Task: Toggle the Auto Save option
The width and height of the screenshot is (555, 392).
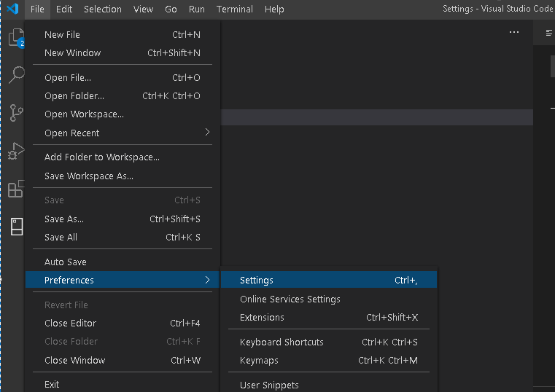Action: [x=66, y=262]
